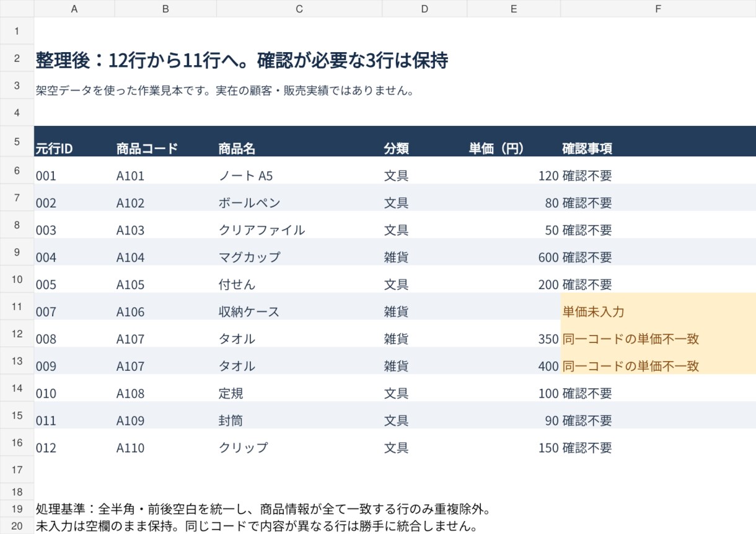Select column E header
This screenshot has height=534, width=756.
pyautogui.click(x=514, y=9)
